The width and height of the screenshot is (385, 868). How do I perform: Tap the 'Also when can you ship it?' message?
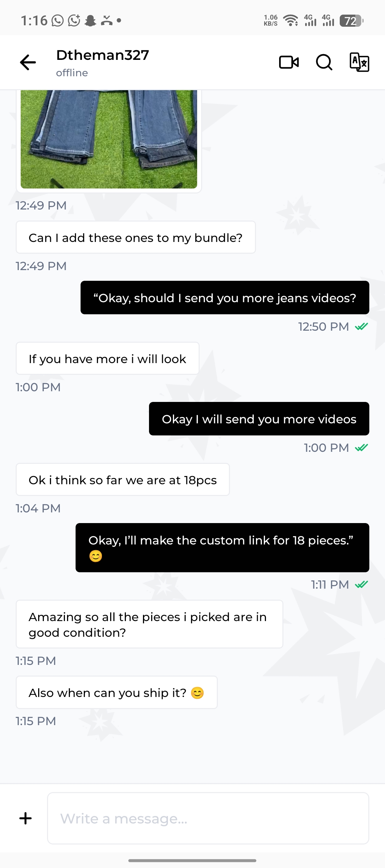(x=117, y=692)
